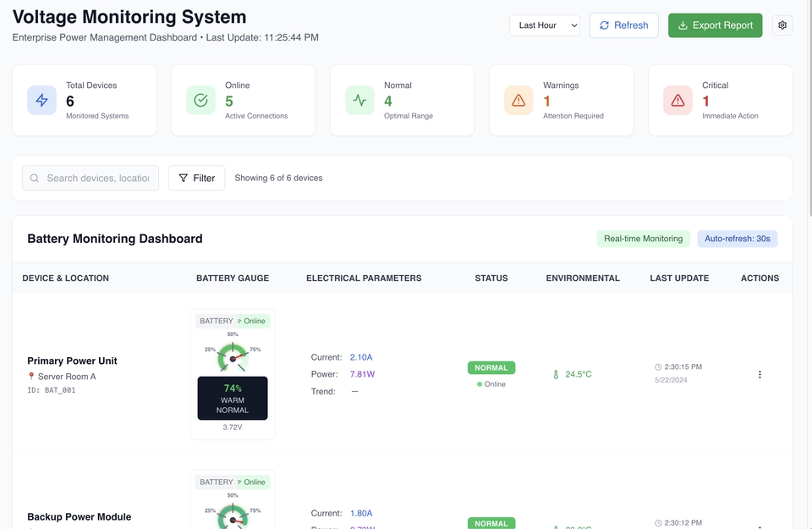Click the 3.72V voltage reading
Image resolution: width=812 pixels, height=529 pixels.
tap(233, 427)
